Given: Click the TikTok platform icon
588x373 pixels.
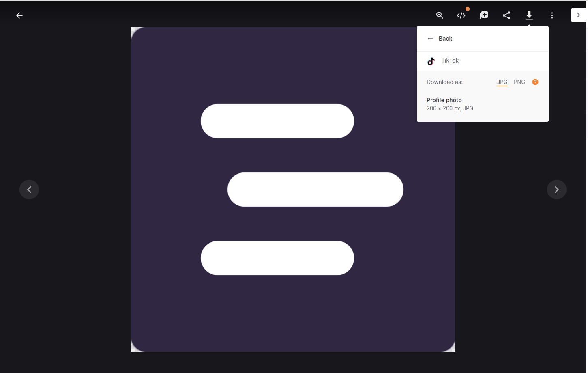Looking at the screenshot, I should (x=431, y=61).
